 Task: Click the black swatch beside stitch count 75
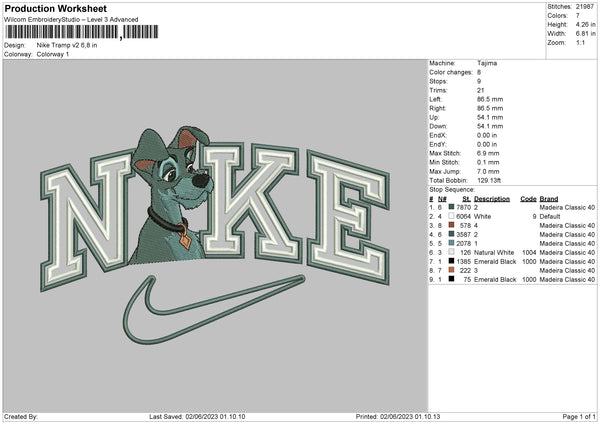coord(451,279)
